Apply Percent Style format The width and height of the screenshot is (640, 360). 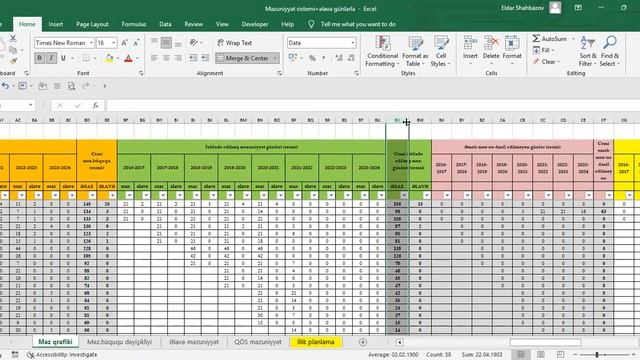click(x=312, y=58)
